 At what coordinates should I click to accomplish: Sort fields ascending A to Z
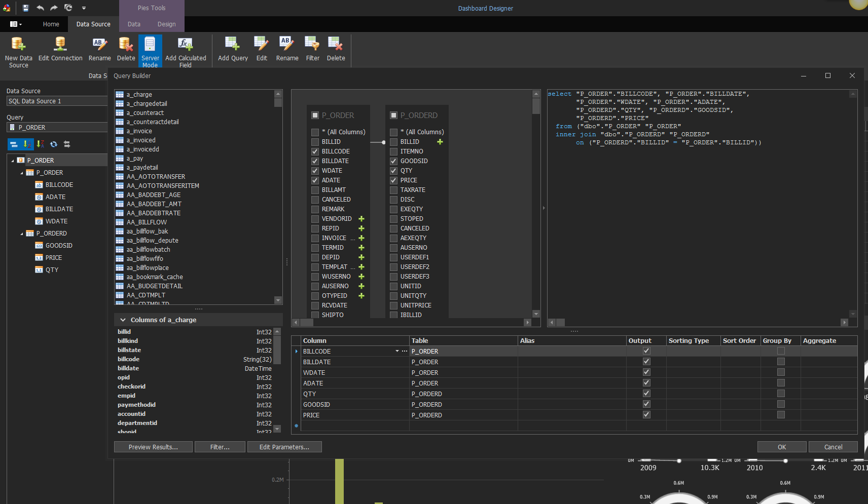26,144
